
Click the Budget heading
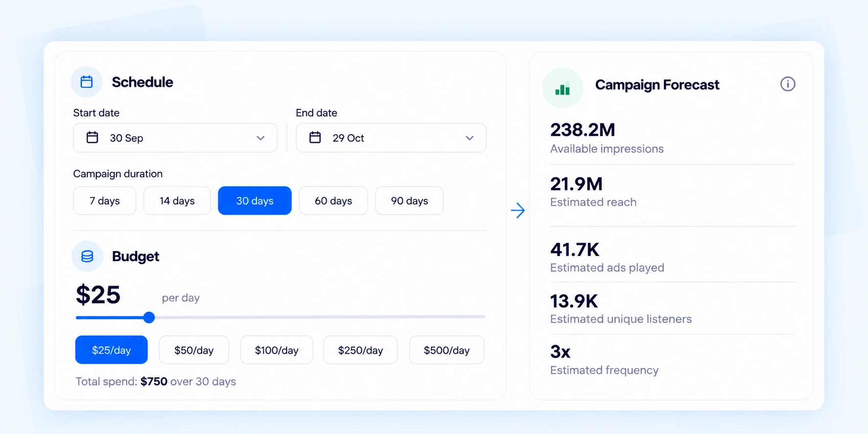136,256
